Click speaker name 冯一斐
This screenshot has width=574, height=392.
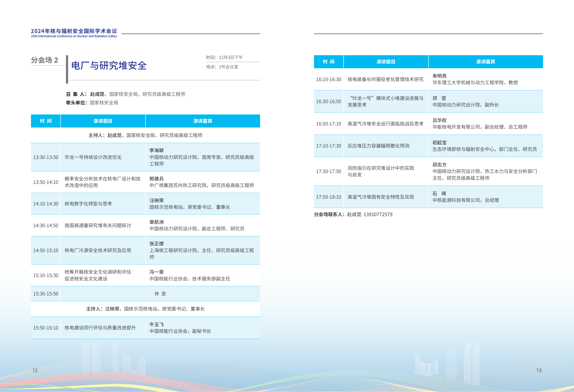click(157, 272)
